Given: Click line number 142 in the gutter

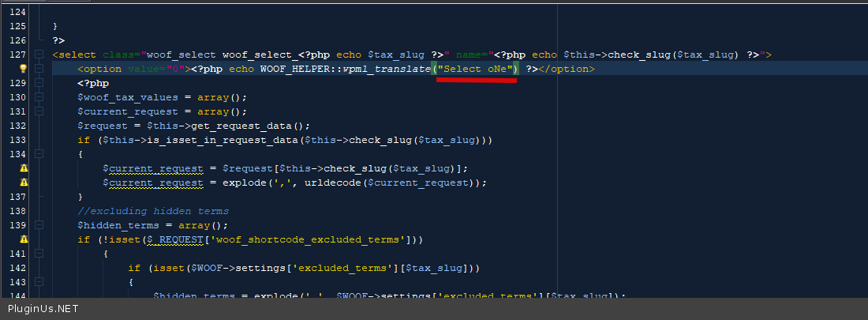Looking at the screenshot, I should (18, 268).
